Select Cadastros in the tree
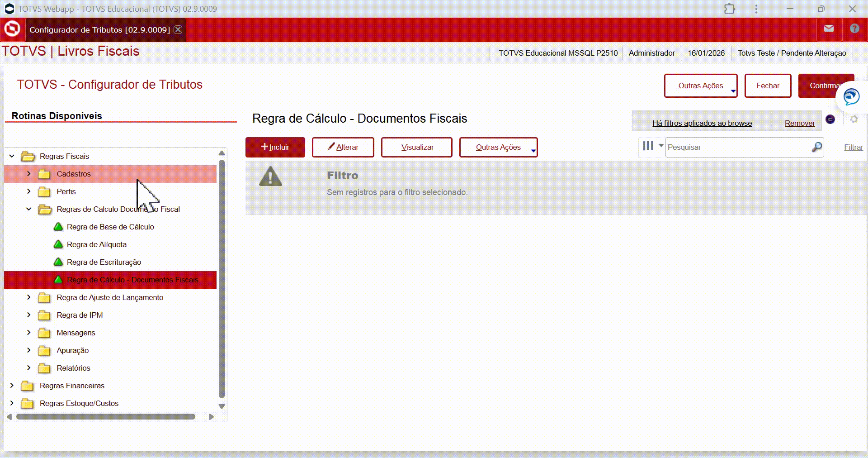The image size is (868, 458). pos(110,174)
